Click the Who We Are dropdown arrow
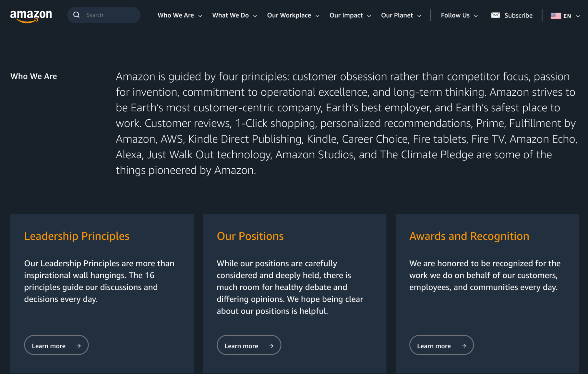 (200, 15)
